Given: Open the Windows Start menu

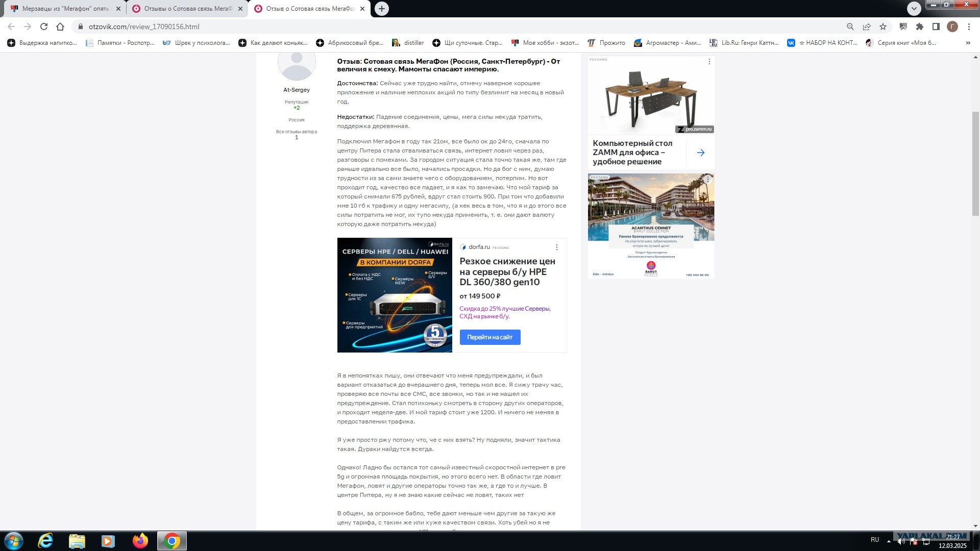Looking at the screenshot, I should (14, 541).
